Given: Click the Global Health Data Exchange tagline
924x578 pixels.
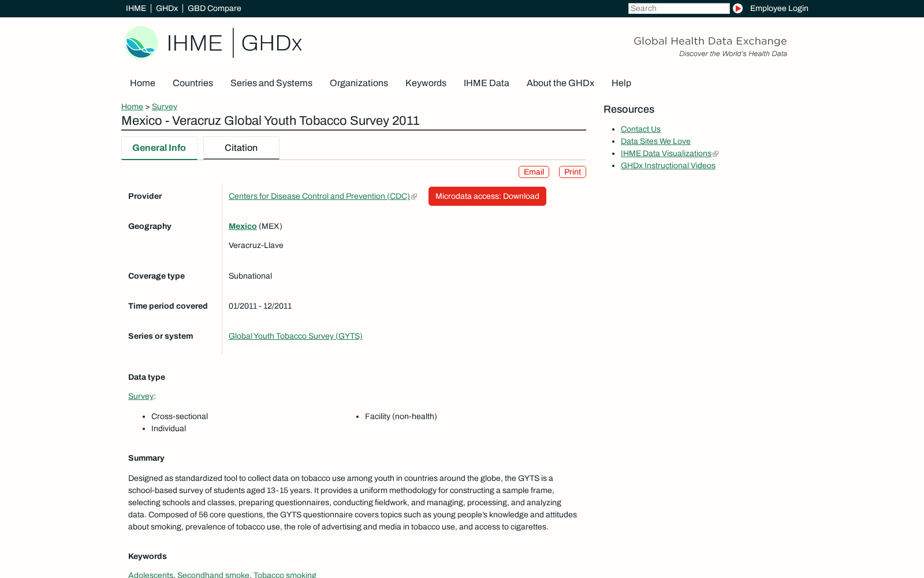Looking at the screenshot, I should pyautogui.click(x=710, y=41).
